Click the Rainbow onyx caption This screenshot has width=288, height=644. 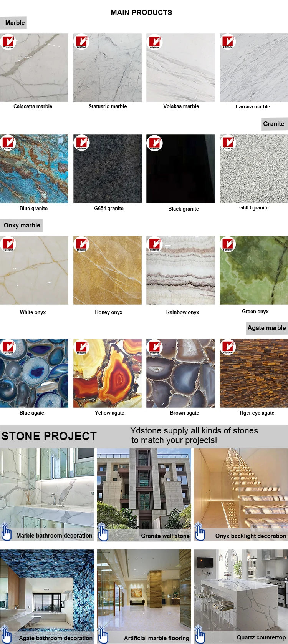click(x=182, y=312)
